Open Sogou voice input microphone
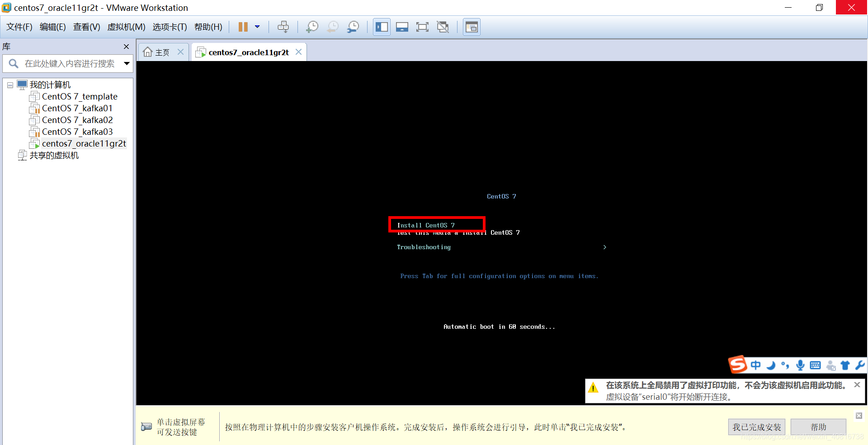868x445 pixels. 800,365
